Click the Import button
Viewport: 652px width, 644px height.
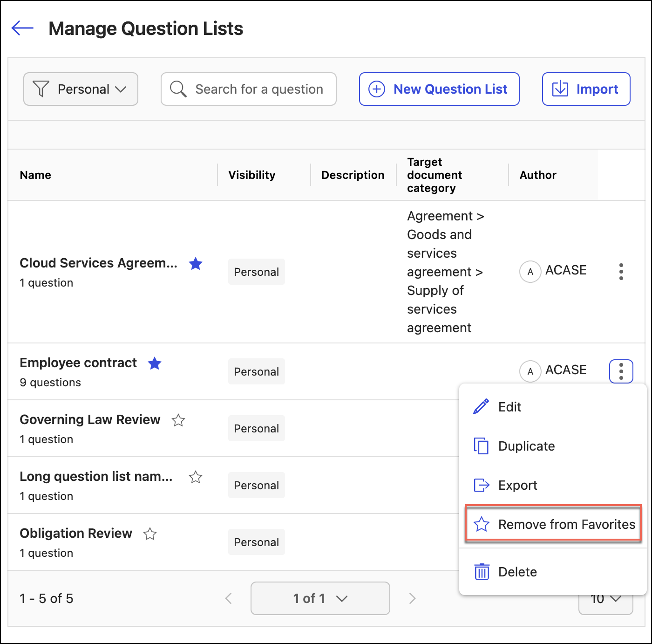586,89
